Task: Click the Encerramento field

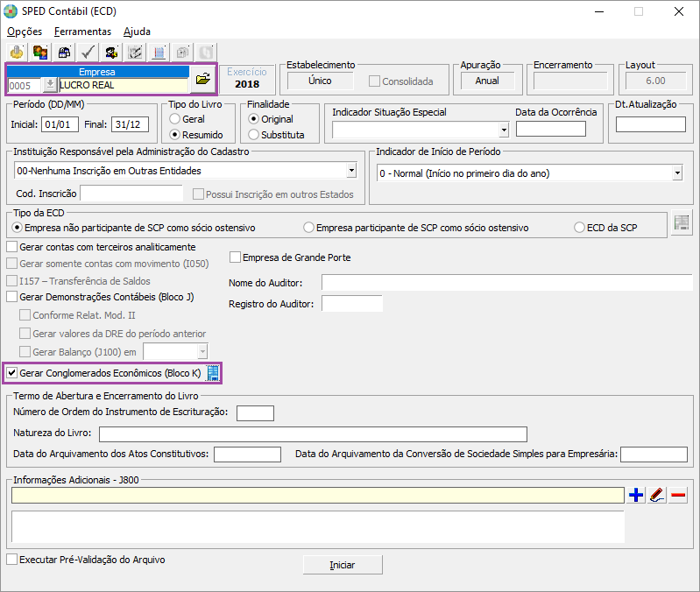Action: click(x=570, y=81)
